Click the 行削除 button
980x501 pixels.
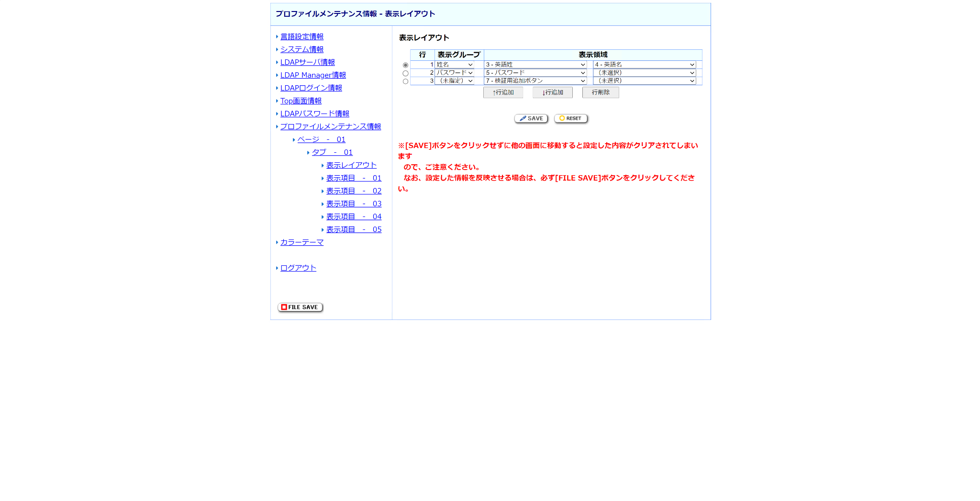[x=600, y=92]
